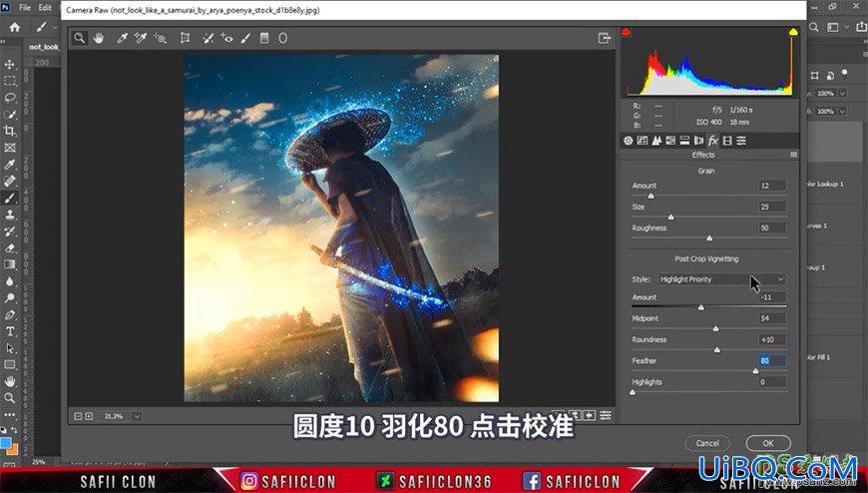Switch to the Effects fx panel tab

tap(713, 141)
